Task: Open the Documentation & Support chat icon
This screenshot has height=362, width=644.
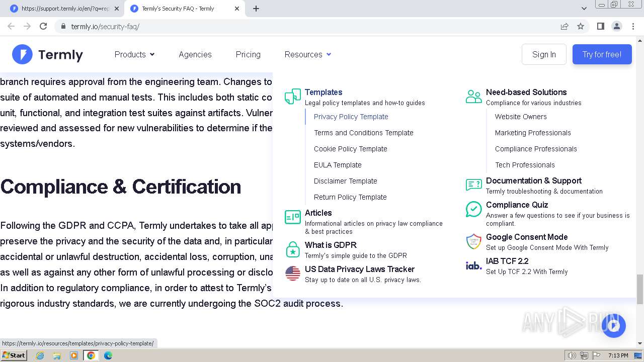Action: point(474,185)
